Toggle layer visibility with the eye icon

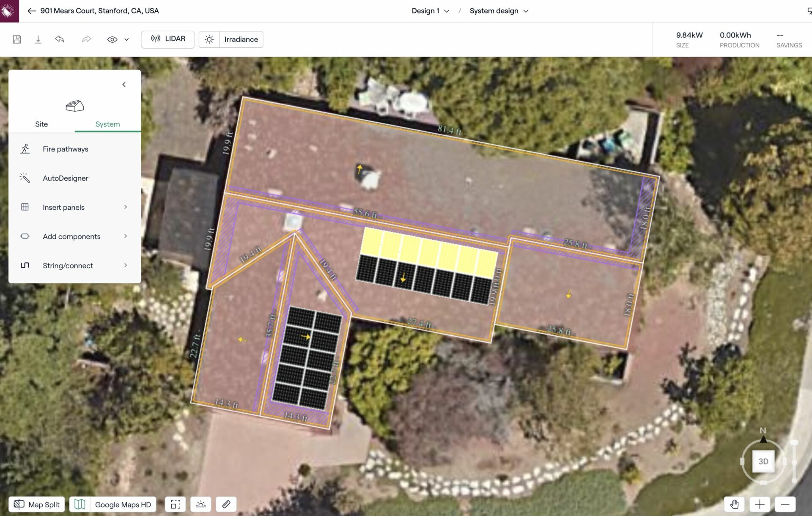[x=112, y=39]
